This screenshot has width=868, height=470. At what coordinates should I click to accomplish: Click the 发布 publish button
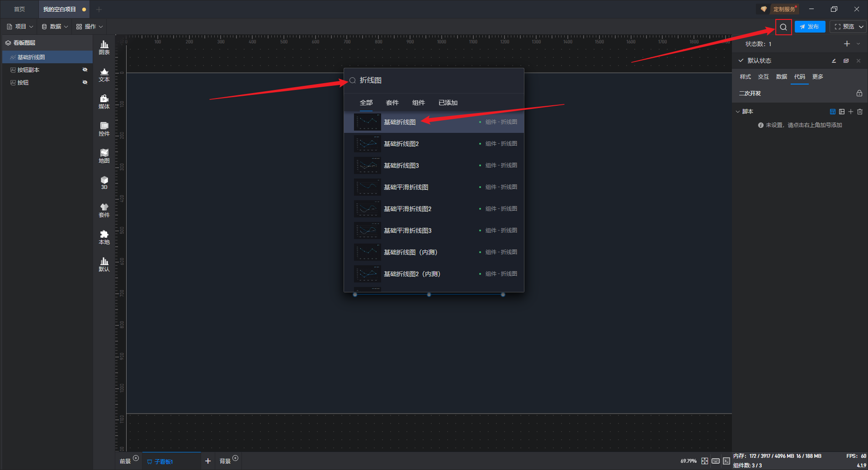tap(810, 27)
